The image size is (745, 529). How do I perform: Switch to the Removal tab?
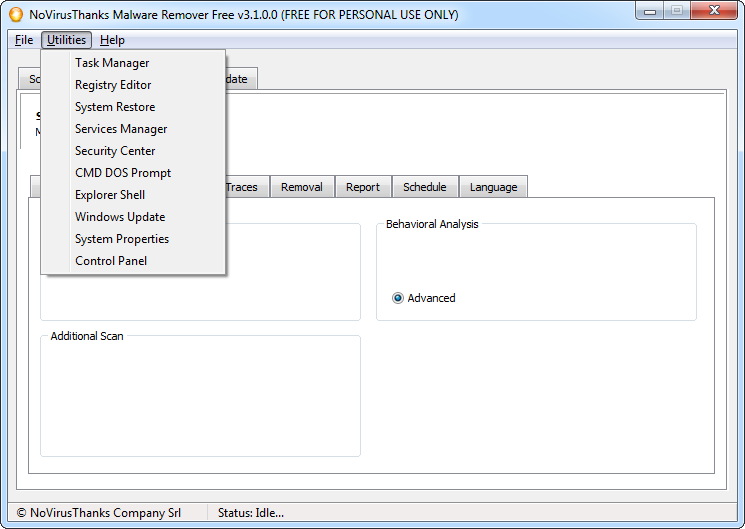pyautogui.click(x=302, y=187)
